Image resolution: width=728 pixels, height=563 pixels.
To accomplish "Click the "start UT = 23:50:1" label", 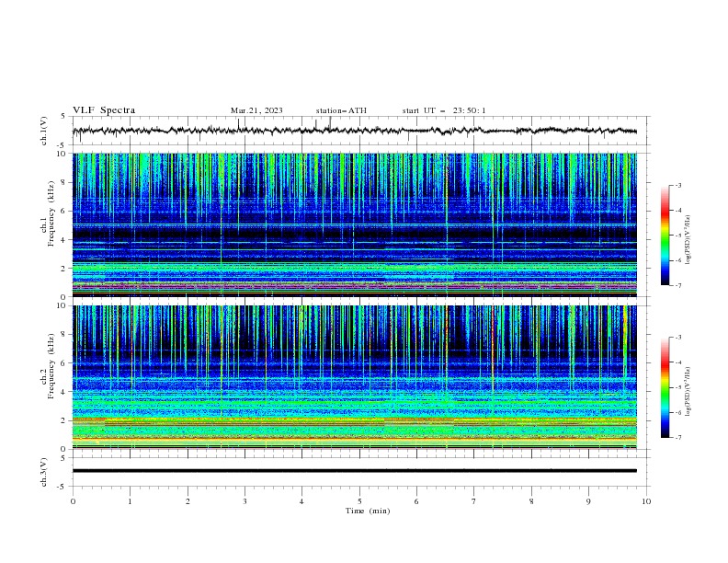I will [444, 110].
